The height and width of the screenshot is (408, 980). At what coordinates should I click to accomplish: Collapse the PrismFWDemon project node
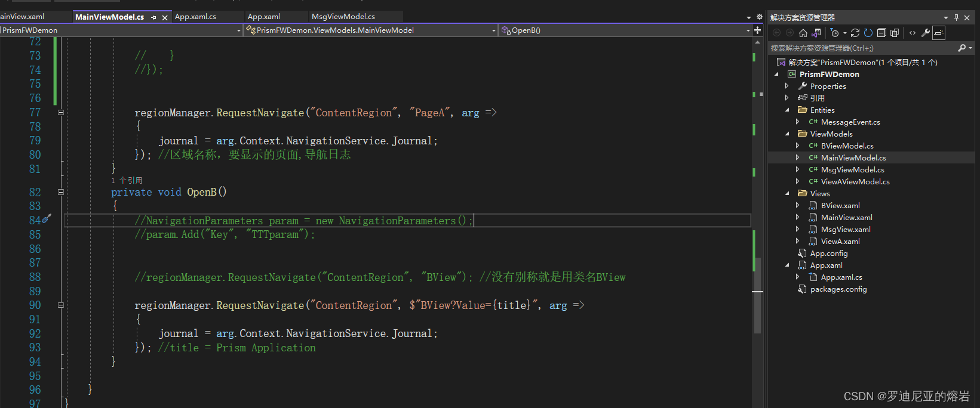[776, 74]
